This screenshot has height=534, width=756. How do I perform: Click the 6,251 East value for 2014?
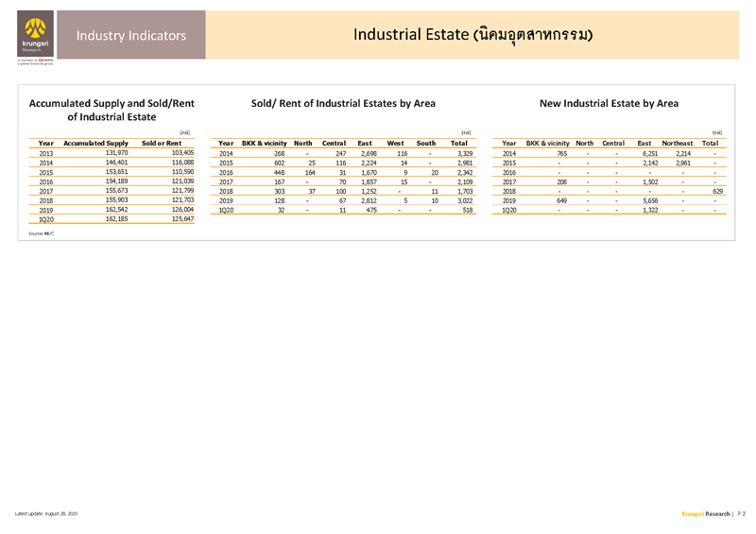point(649,153)
